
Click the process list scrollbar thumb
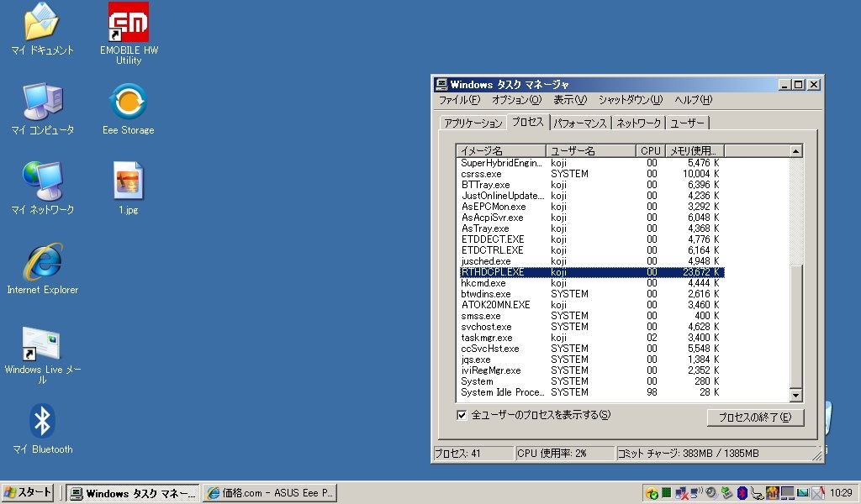coord(795,326)
